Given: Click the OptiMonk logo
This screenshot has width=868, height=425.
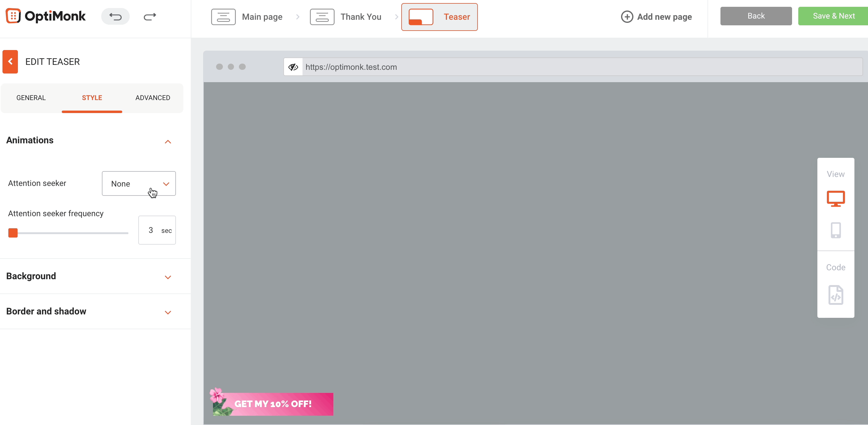Looking at the screenshot, I should 46,16.
